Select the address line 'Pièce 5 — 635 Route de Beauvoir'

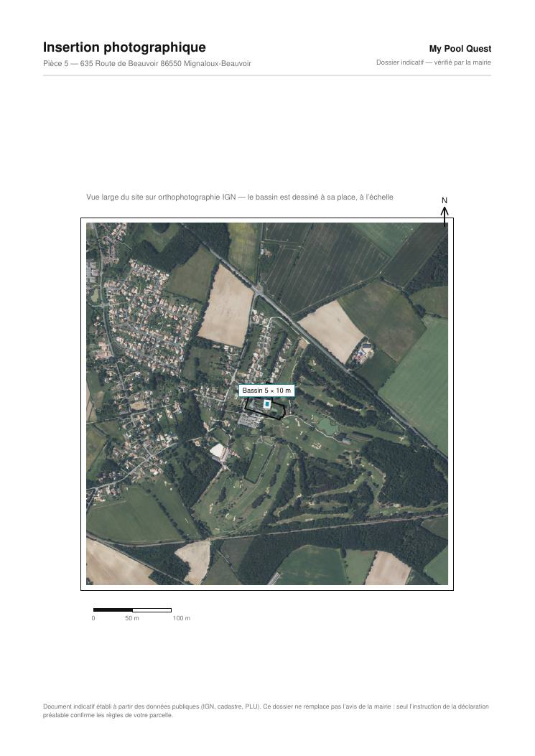point(147,64)
